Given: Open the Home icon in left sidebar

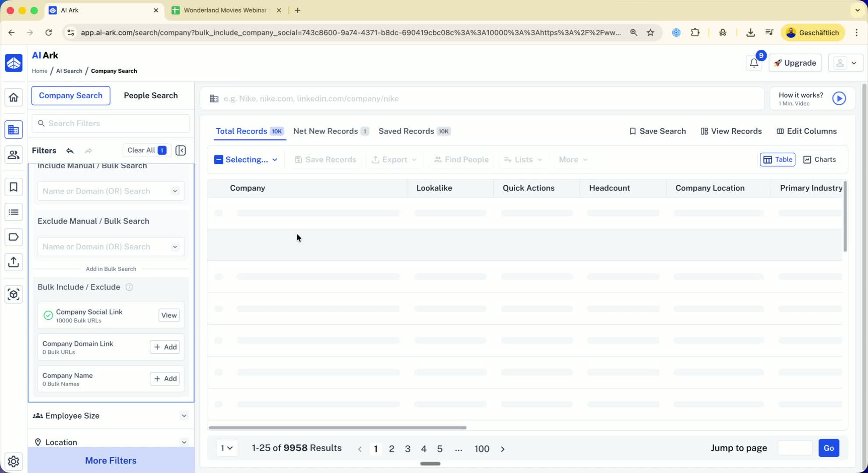Looking at the screenshot, I should [14, 97].
